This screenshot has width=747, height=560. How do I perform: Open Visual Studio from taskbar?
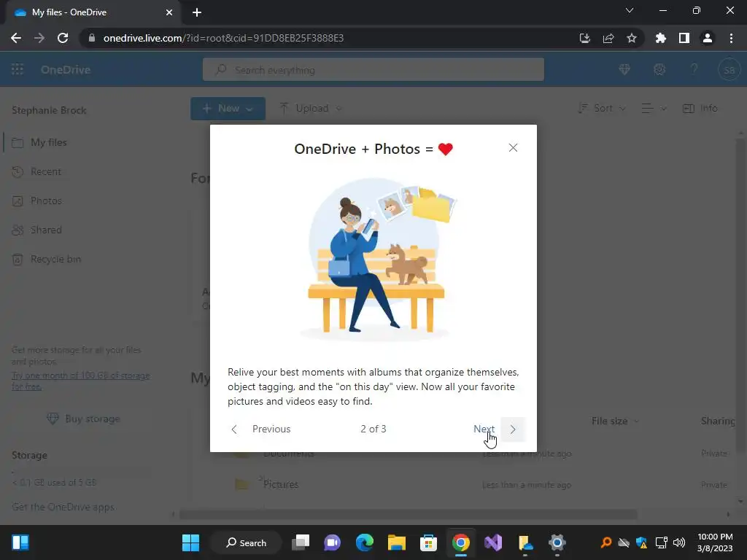[493, 542]
